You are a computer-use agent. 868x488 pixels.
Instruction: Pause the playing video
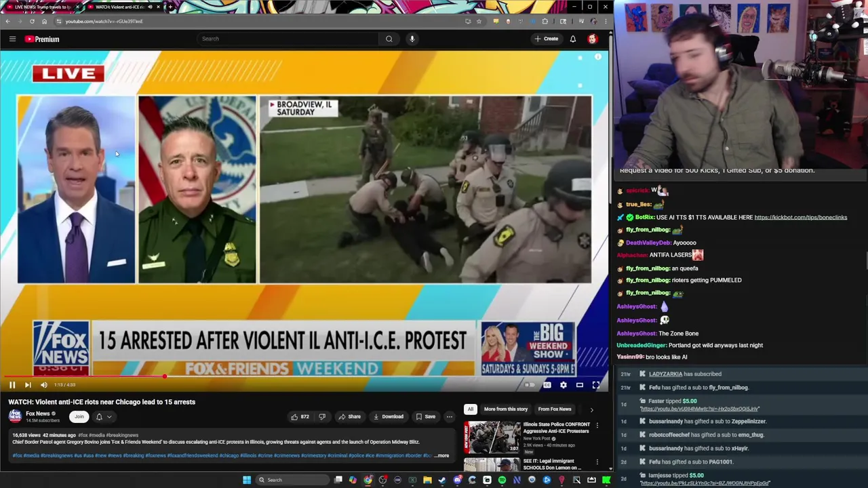12,385
